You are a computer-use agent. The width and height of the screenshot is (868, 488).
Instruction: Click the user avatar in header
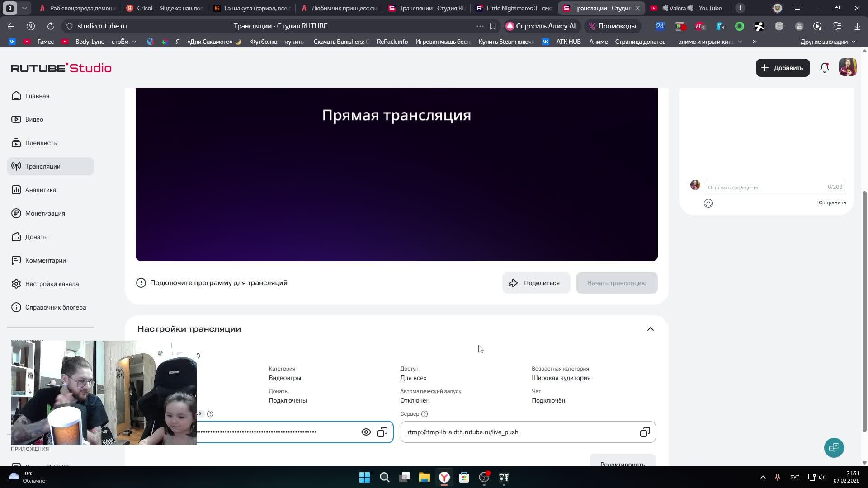(x=848, y=68)
